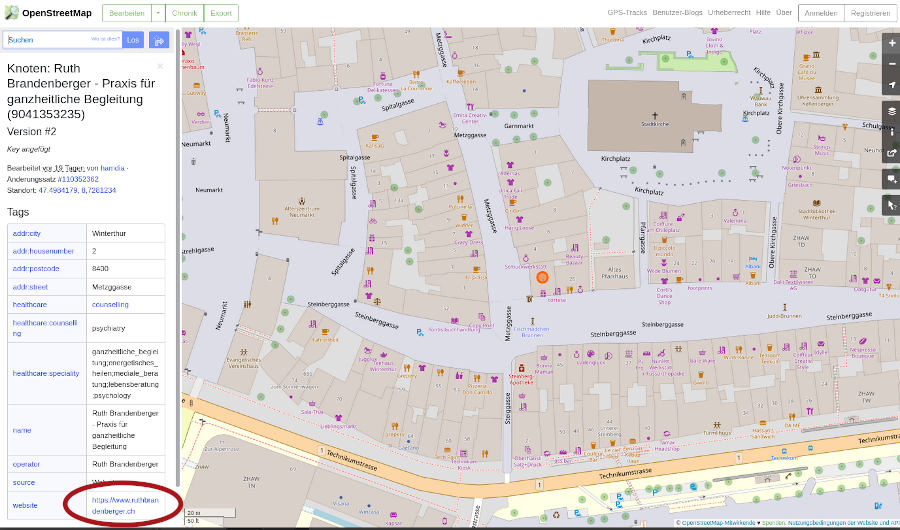The height and width of the screenshot is (530, 900).
Task: Open the addr:housenumber tag key link
Action: click(43, 251)
